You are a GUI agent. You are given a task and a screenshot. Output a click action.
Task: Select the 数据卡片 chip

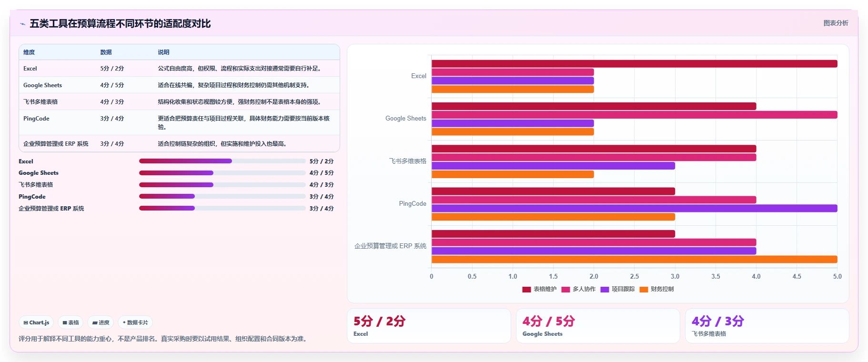point(135,322)
